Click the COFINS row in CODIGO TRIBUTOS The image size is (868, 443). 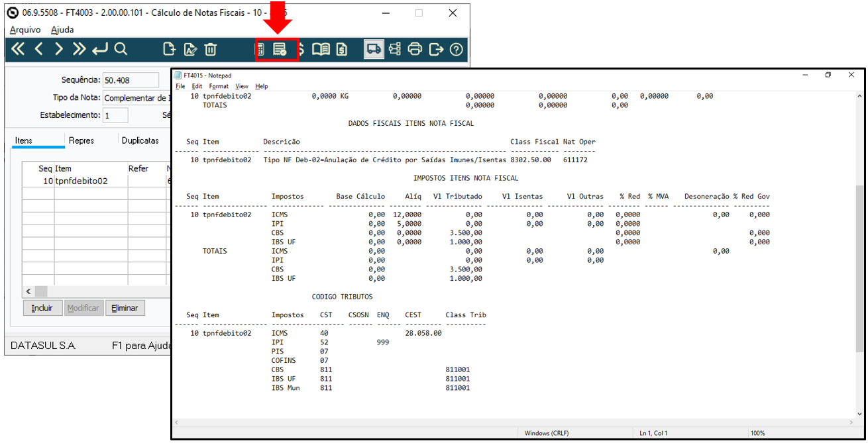[x=300, y=361]
